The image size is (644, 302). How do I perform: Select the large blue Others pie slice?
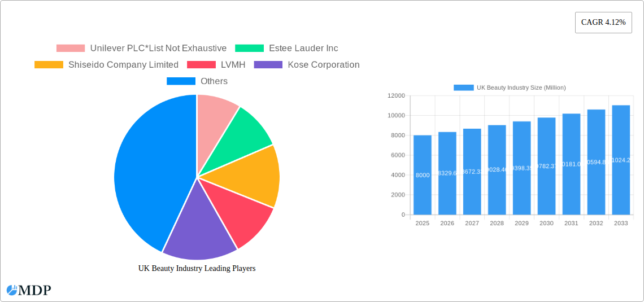tap(147, 169)
